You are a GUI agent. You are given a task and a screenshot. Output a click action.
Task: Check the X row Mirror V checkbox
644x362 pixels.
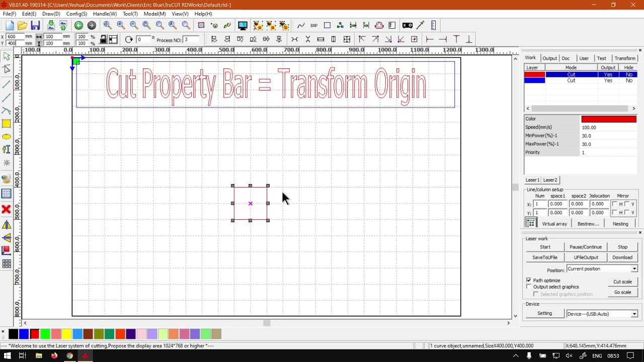(x=627, y=204)
